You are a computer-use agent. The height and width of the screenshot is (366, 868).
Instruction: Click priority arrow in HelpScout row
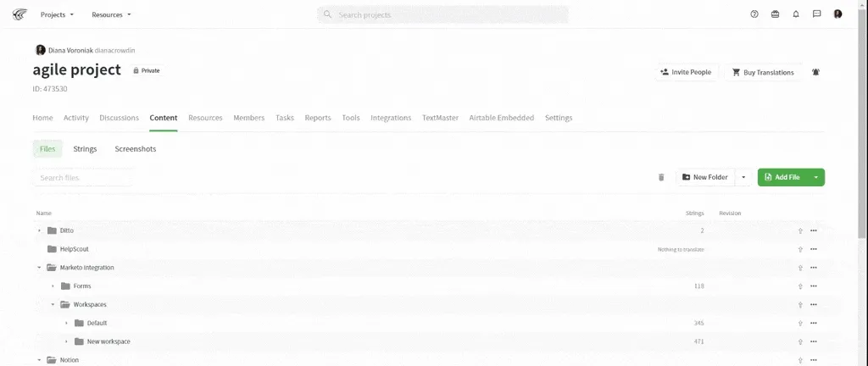pyautogui.click(x=800, y=249)
